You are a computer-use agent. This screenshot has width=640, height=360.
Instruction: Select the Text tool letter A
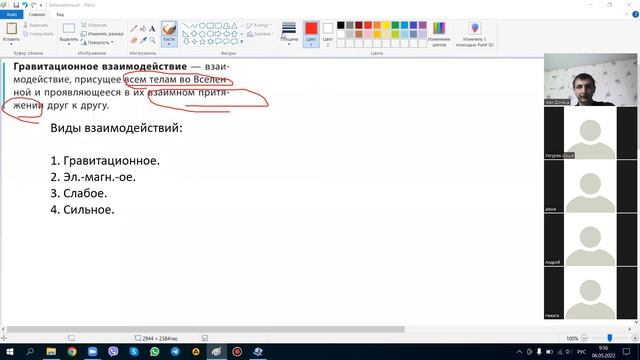tap(152, 29)
